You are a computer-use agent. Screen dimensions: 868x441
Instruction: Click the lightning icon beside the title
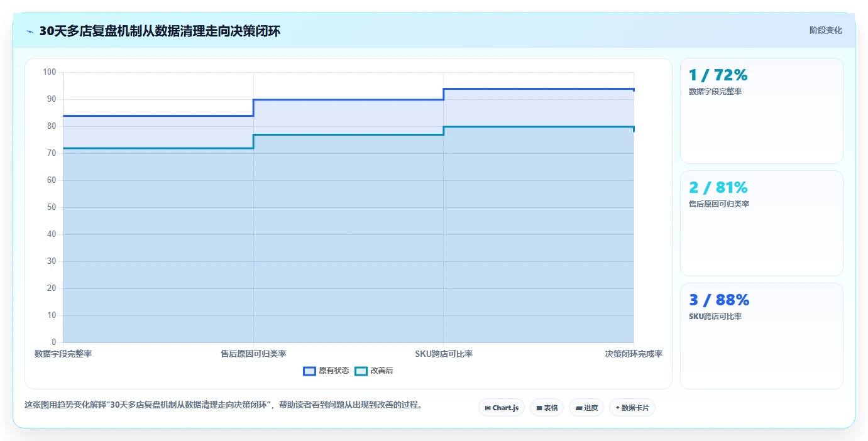[30, 31]
